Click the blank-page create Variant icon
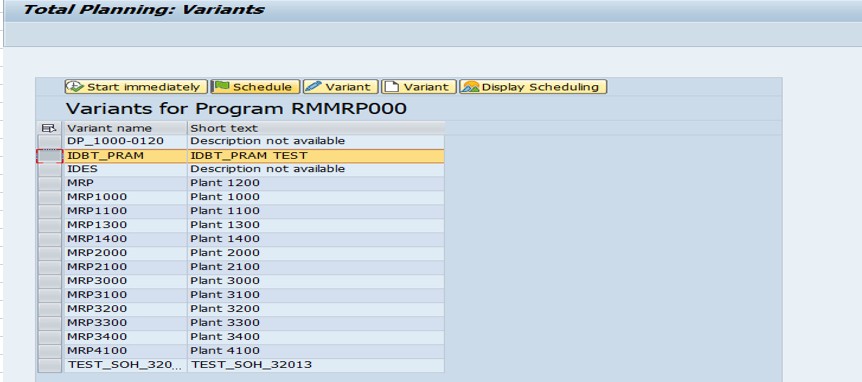This screenshot has height=382, width=862. [x=391, y=87]
